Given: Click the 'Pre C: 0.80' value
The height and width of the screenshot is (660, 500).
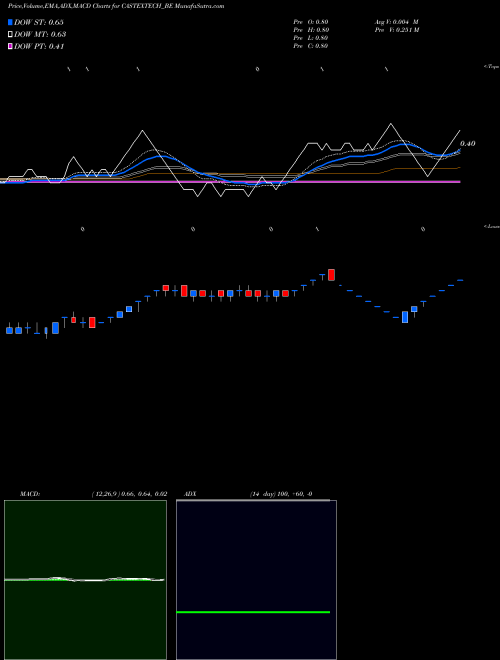Looking at the screenshot, I should pos(311,46).
